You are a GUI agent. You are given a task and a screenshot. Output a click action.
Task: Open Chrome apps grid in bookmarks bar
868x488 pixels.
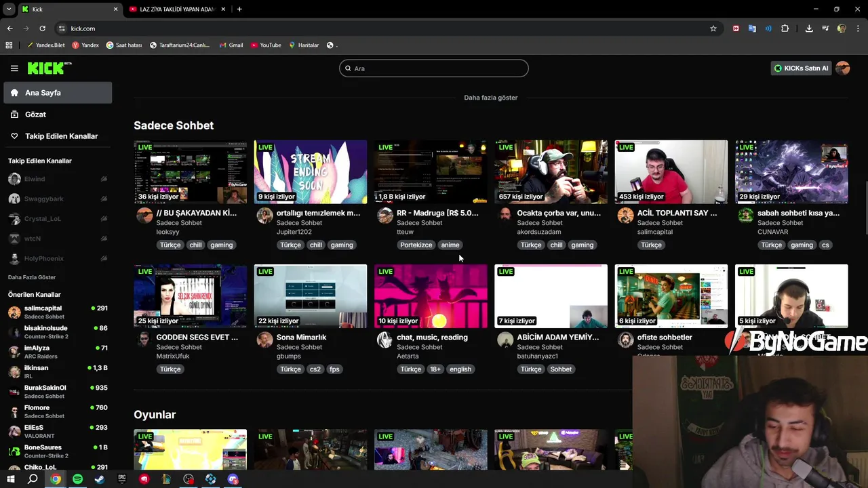pos(9,45)
